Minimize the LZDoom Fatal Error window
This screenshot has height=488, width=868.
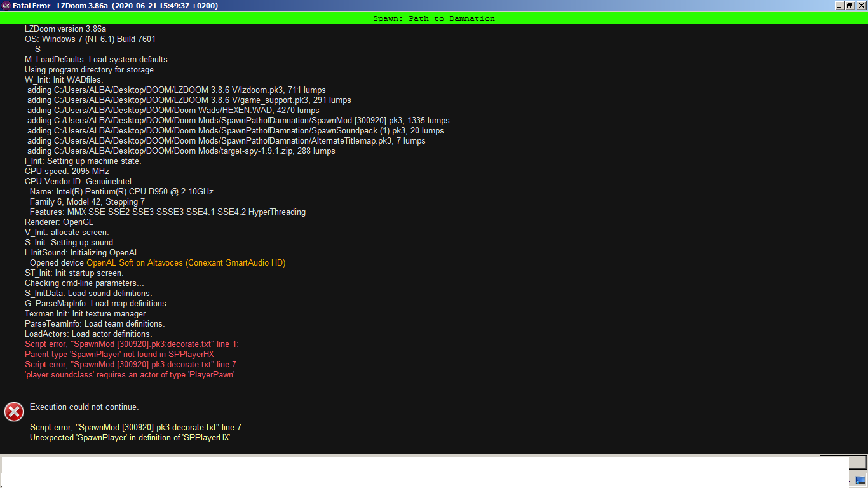pyautogui.click(x=839, y=6)
